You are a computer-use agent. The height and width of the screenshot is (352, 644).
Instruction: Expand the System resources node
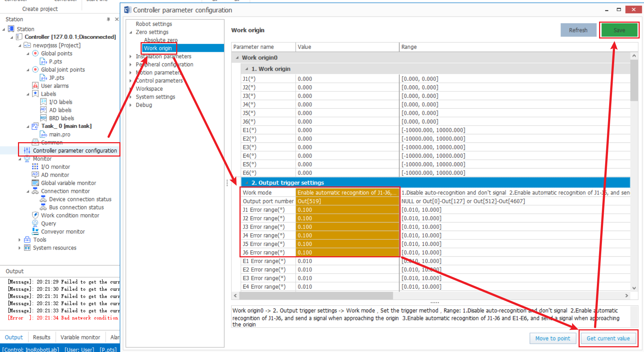click(19, 248)
